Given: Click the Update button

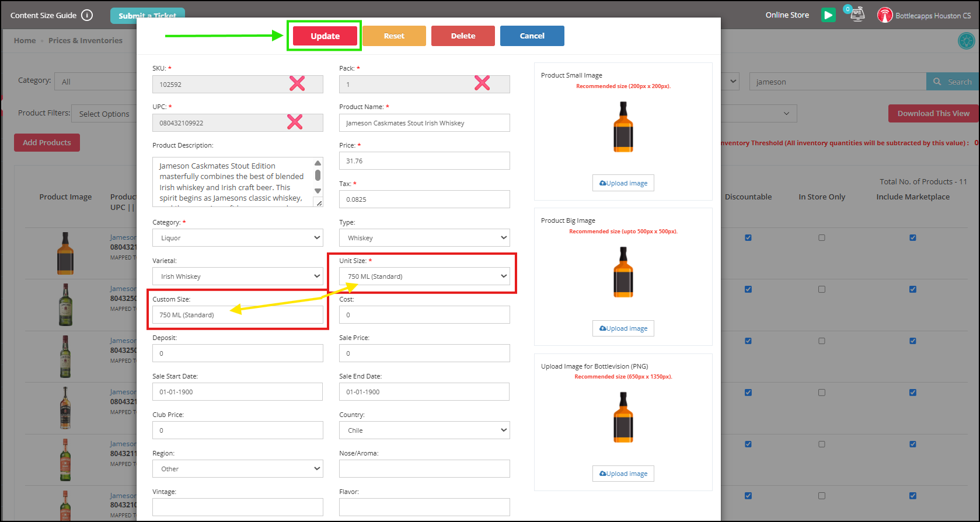Looking at the screenshot, I should tap(325, 36).
